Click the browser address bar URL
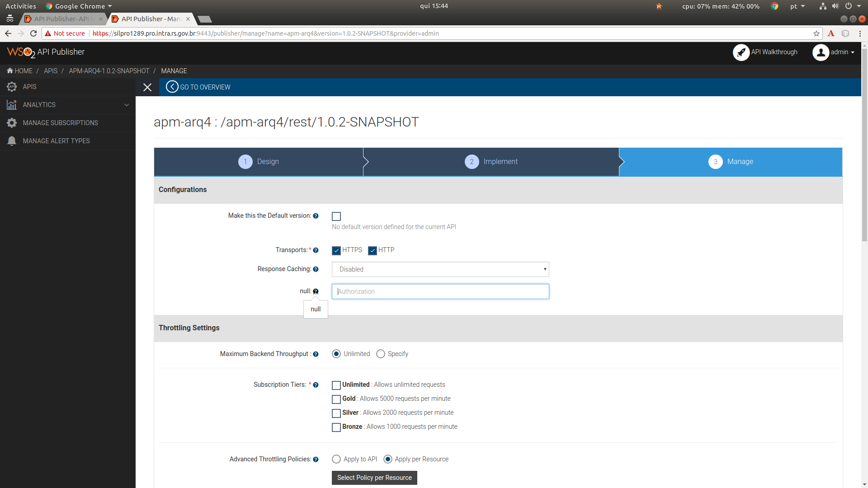 [x=266, y=33]
